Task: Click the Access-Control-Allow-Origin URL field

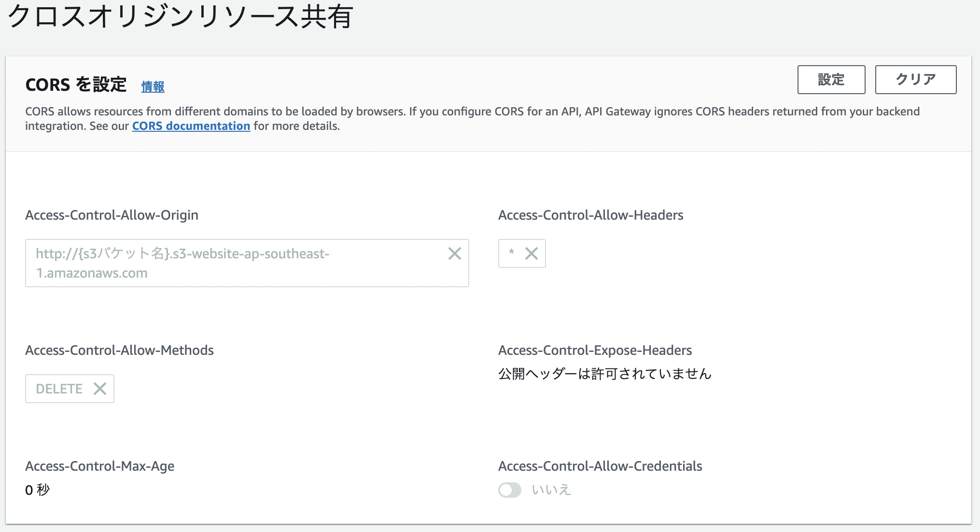Action: point(247,263)
